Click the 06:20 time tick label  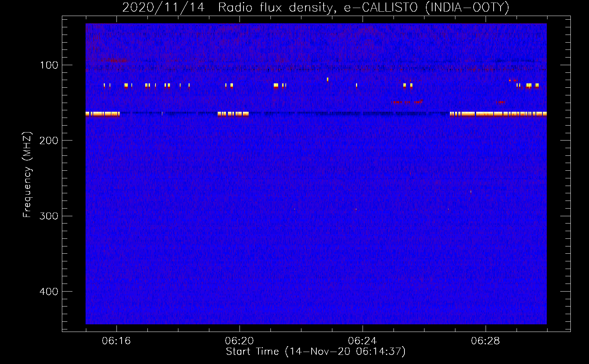pos(239,341)
